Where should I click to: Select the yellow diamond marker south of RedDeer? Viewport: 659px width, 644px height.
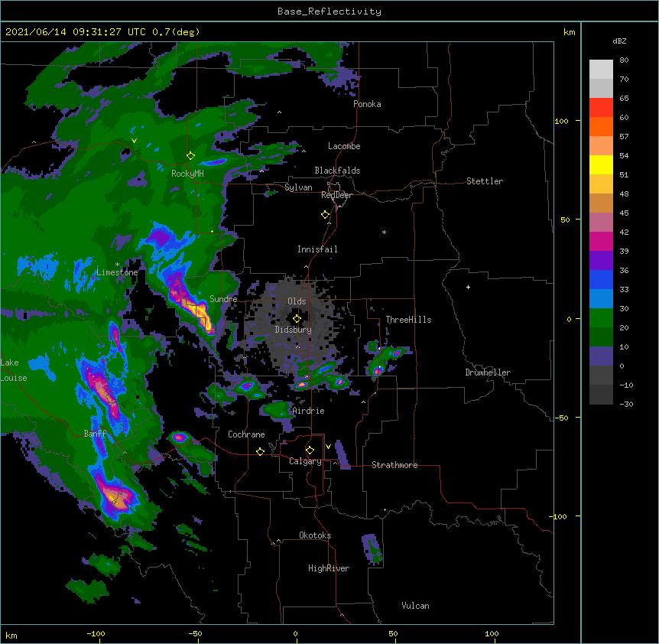tap(326, 215)
